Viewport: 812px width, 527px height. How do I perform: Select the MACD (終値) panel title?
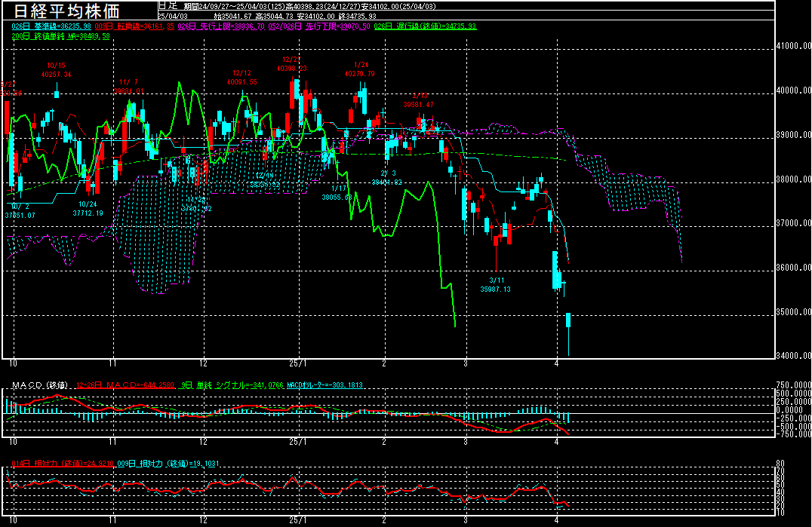pyautogui.click(x=40, y=385)
